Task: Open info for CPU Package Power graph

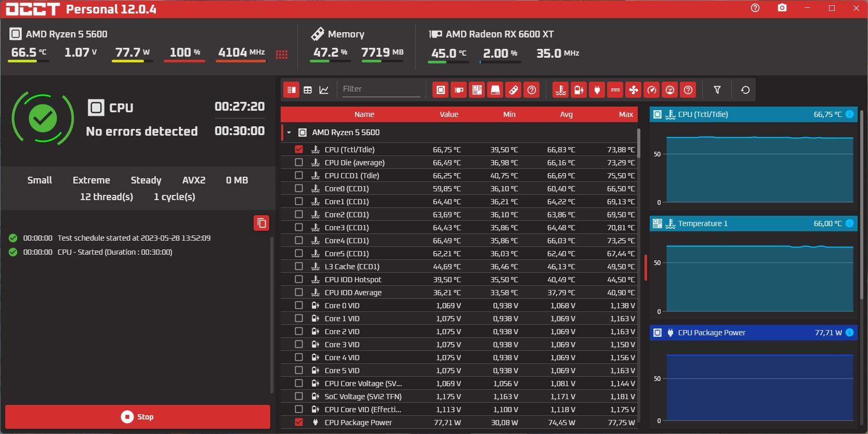Action: [849, 333]
